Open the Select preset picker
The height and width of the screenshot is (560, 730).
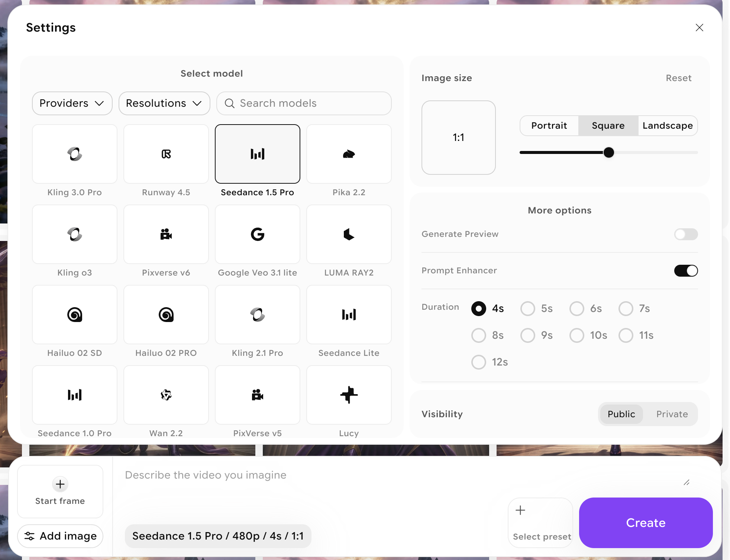tap(540, 522)
